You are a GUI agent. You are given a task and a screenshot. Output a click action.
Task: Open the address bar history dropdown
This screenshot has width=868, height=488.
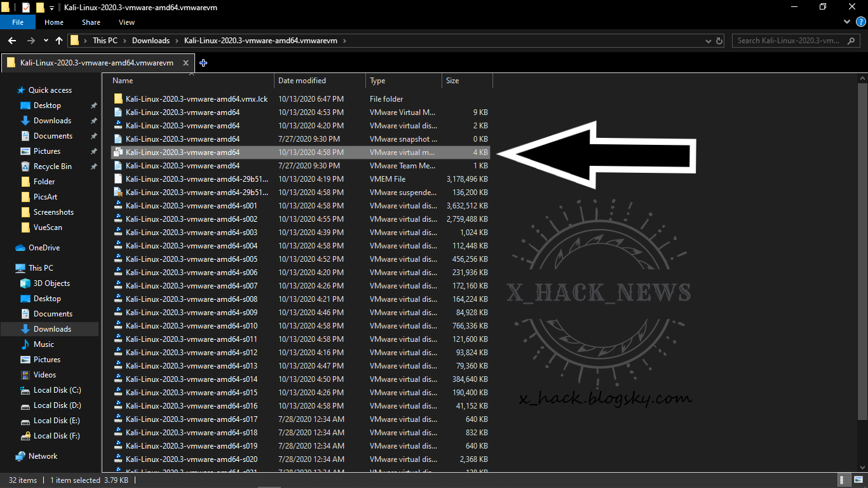click(x=709, y=41)
